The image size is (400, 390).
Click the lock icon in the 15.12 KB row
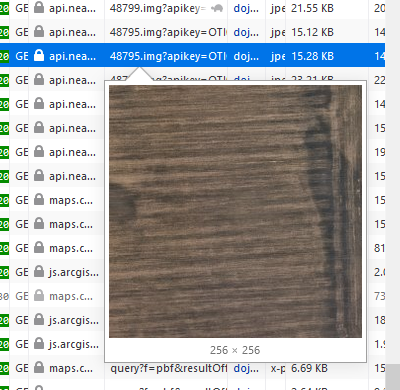coord(39,32)
